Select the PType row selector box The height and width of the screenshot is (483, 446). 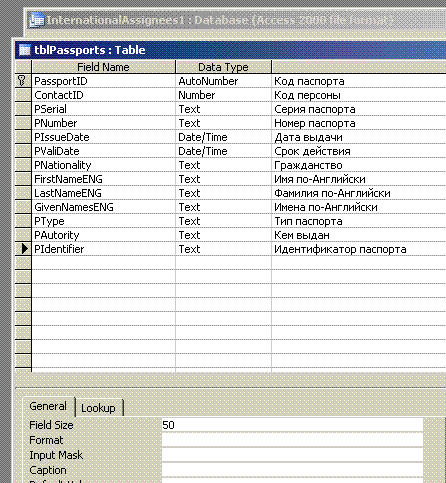click(x=23, y=221)
